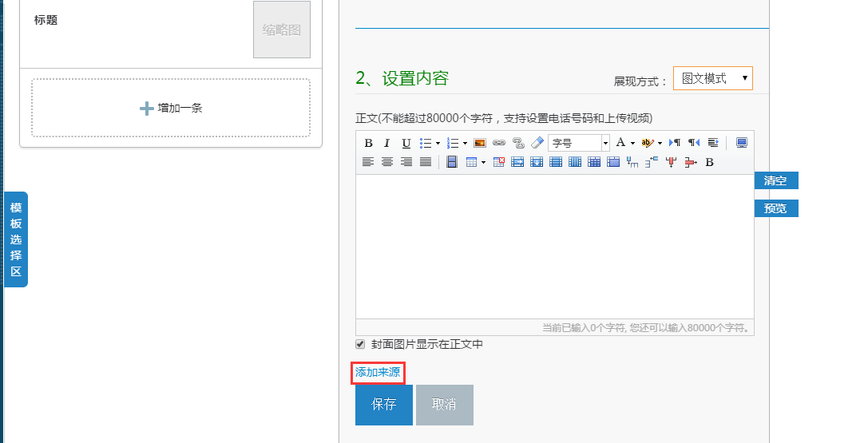Screen dimensions: 868x443
Task: Split cells horizontally with red right-arrow icon
Action: (x=690, y=162)
